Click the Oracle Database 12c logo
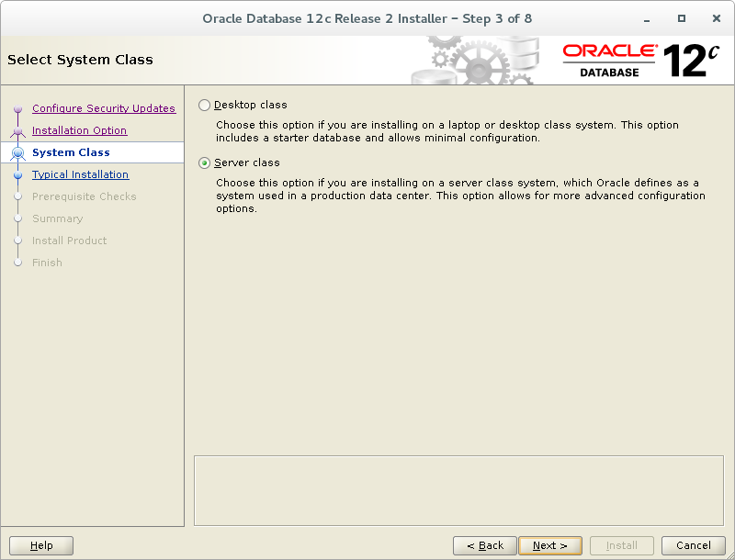 coord(640,61)
